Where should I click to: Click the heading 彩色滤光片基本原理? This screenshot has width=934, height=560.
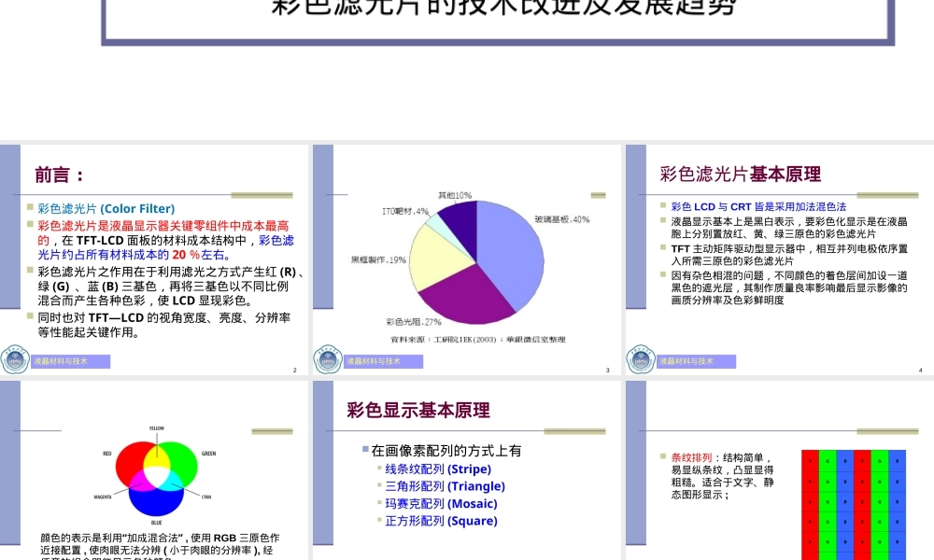click(x=740, y=175)
